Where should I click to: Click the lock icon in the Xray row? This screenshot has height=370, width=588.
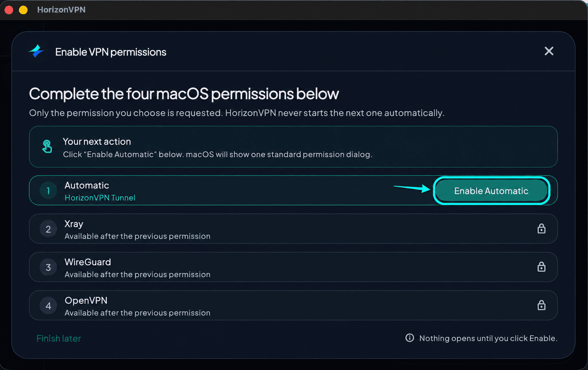pyautogui.click(x=541, y=228)
